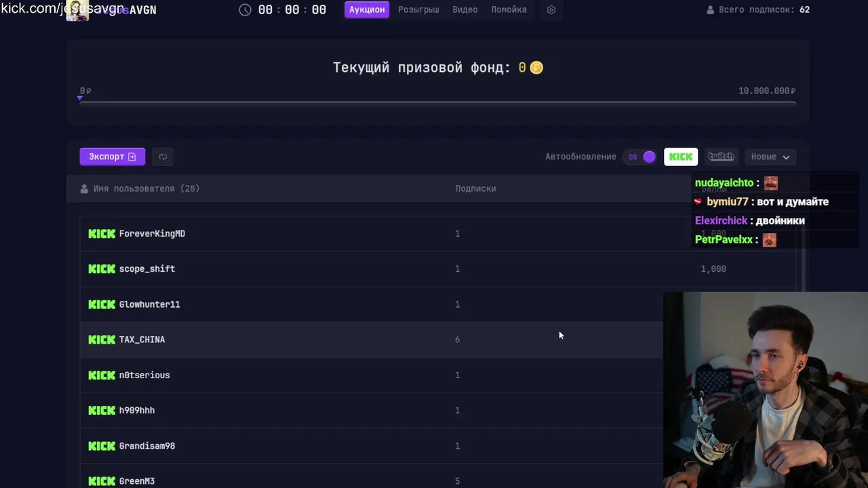The image size is (868, 488).
Task: Click Имя пользователя (28) column header
Action: point(146,188)
